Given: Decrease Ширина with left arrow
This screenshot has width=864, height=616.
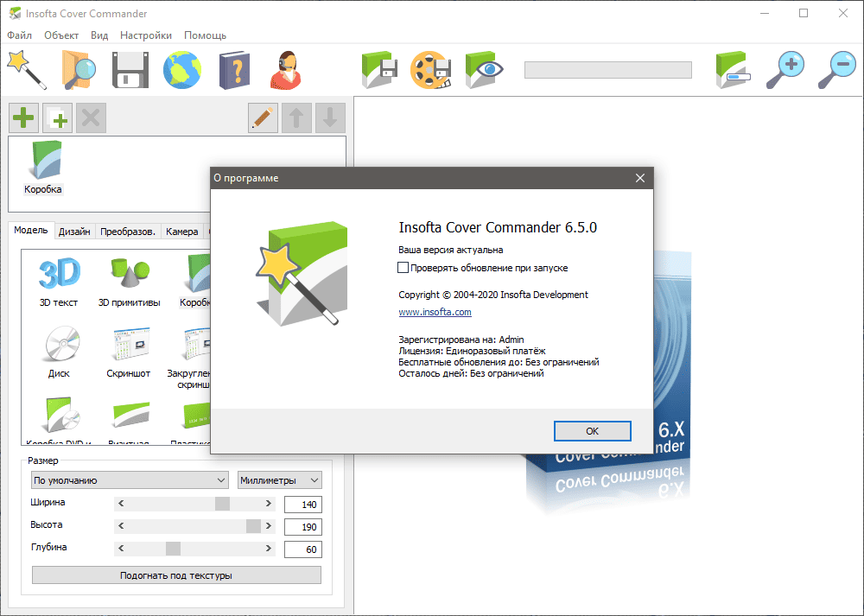Looking at the screenshot, I should click(121, 504).
